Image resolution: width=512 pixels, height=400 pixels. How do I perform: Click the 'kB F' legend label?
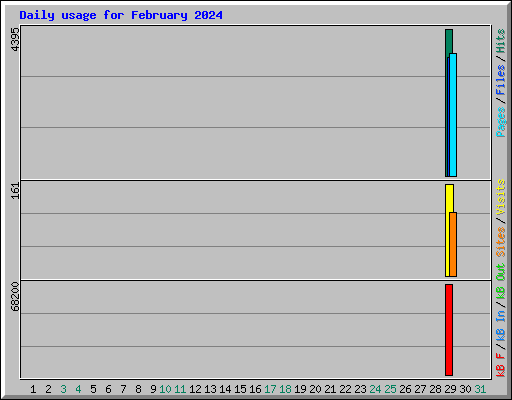coord(500,365)
